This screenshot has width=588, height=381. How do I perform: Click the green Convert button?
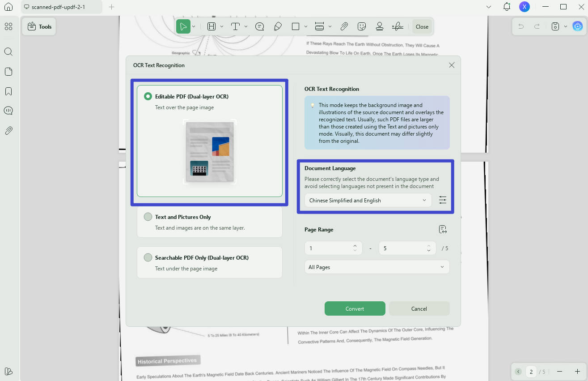tap(355, 308)
